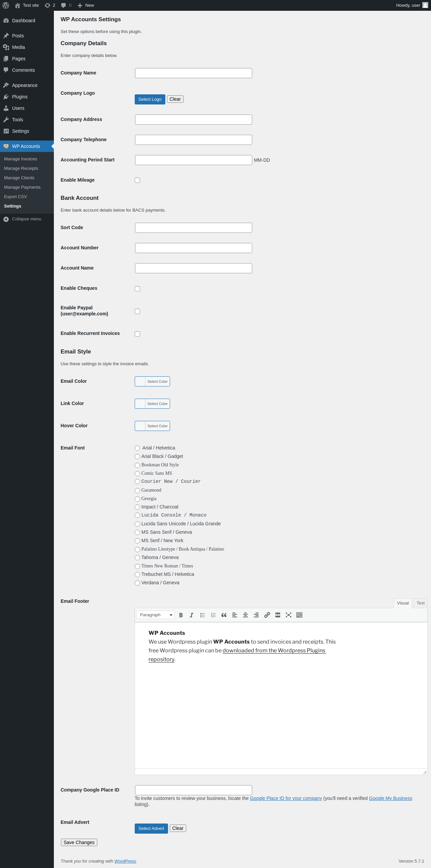This screenshot has width=431, height=868.
Task: Open Email Color picker
Action: pyautogui.click(x=152, y=381)
